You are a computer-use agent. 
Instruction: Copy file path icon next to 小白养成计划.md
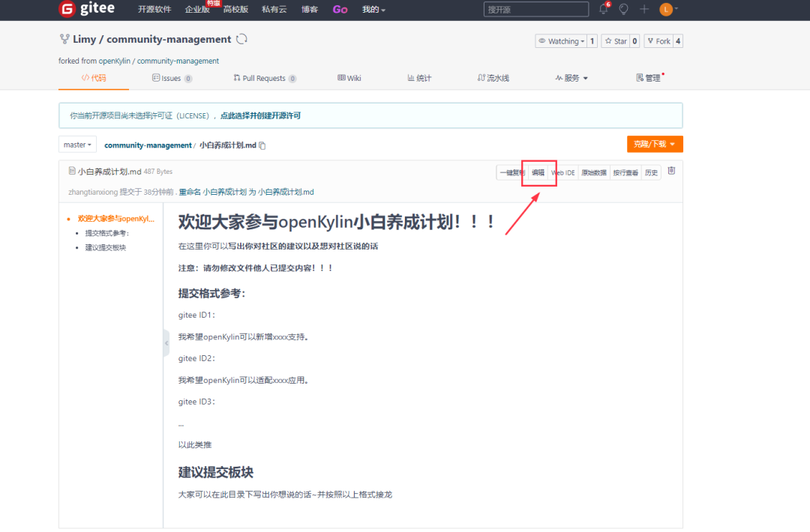262,145
